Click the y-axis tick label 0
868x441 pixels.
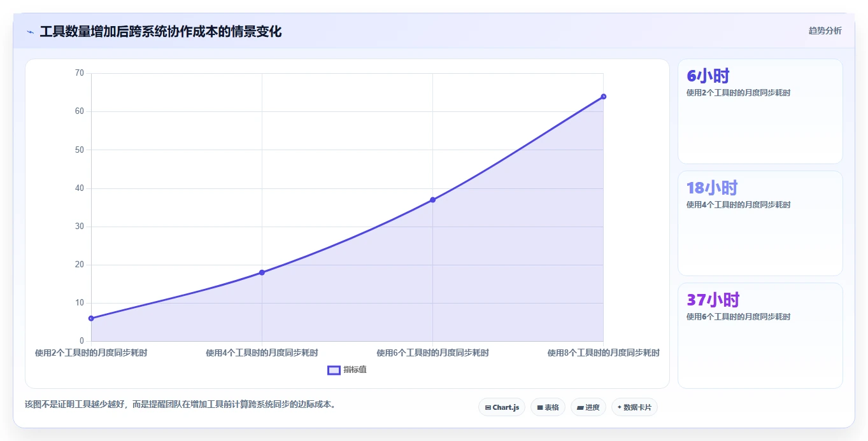click(x=82, y=341)
